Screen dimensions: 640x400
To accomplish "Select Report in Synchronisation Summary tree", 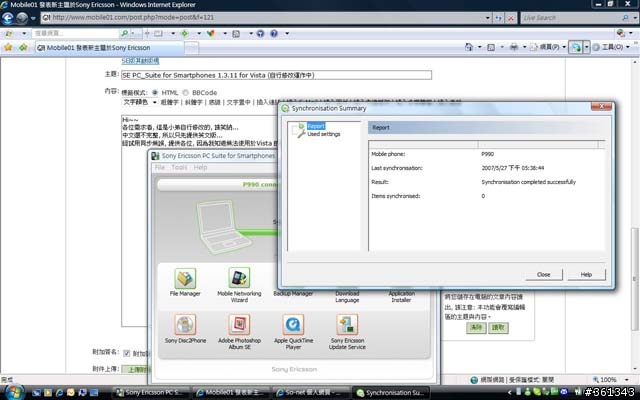I will tap(316, 126).
